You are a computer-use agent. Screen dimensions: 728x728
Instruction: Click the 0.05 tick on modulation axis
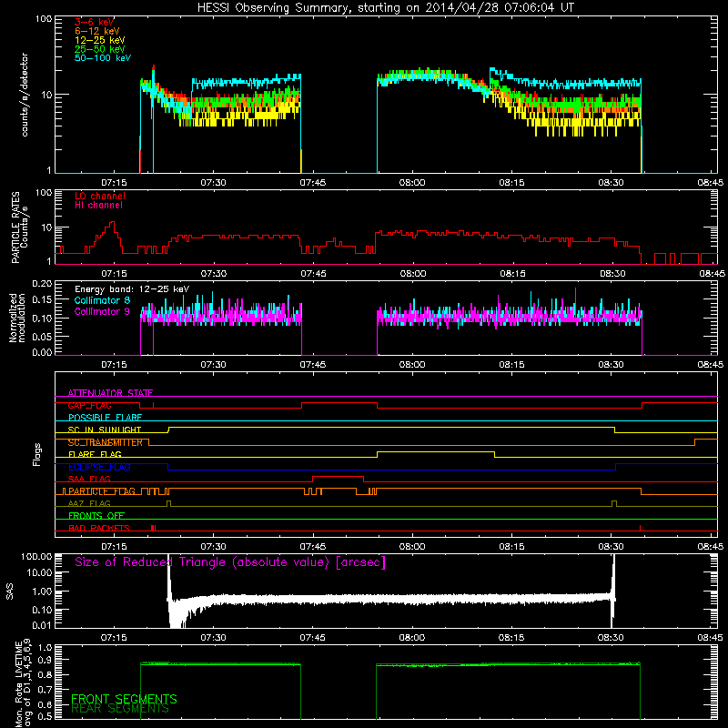pos(43,336)
